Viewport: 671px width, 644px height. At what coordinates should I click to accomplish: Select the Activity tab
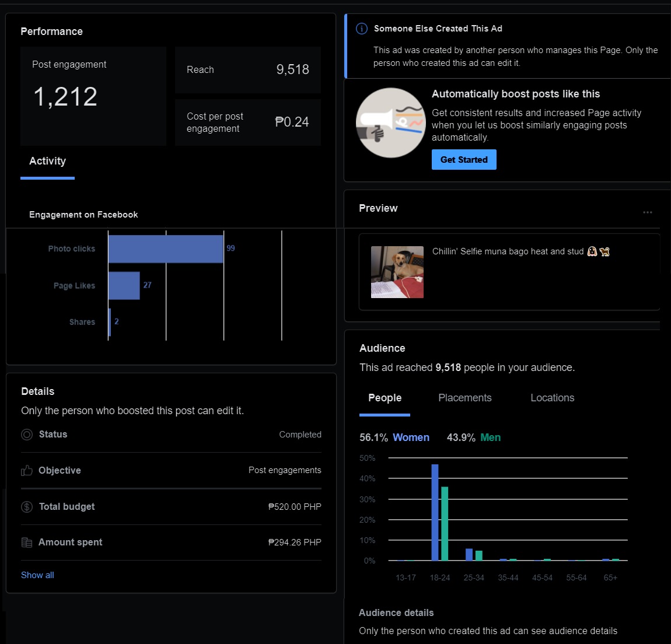tap(47, 162)
